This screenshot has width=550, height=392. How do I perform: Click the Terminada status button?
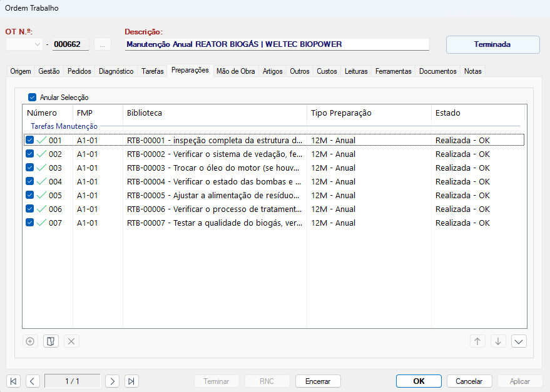(492, 44)
